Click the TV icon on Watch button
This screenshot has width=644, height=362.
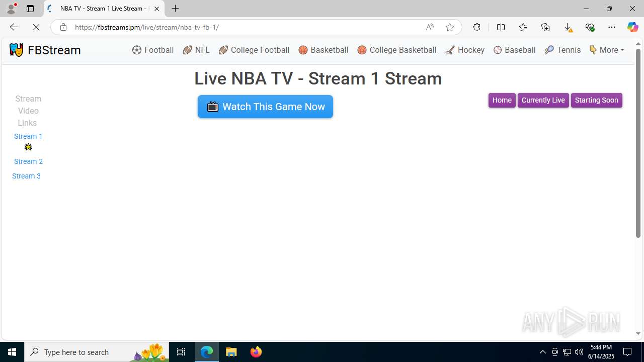(x=213, y=107)
